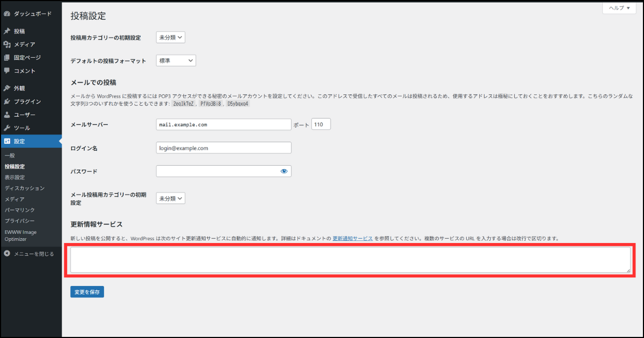Click the Dashboard gauge icon
This screenshot has width=644, height=338.
[x=7, y=13]
